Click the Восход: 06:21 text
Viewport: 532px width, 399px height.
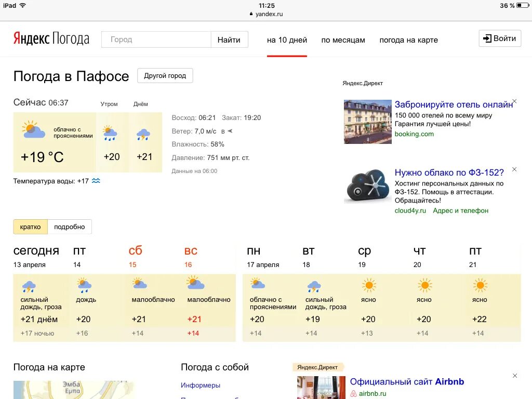[x=194, y=118]
